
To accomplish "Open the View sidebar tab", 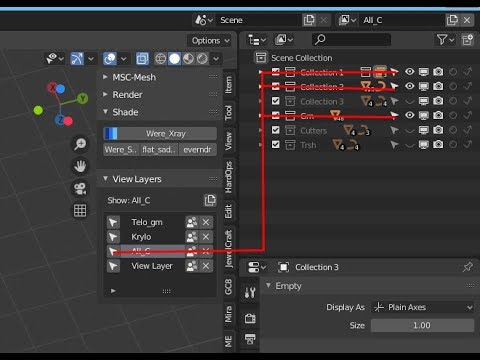I will click(x=228, y=141).
